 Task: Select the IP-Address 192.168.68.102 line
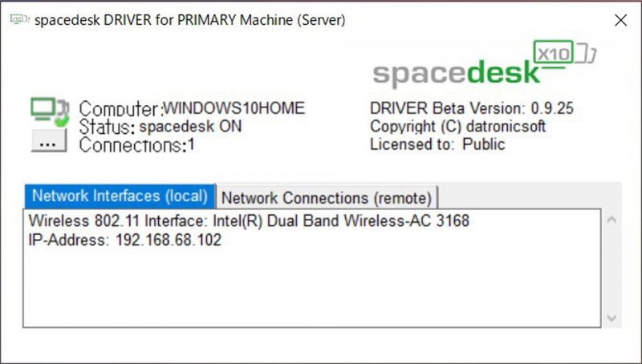124,240
